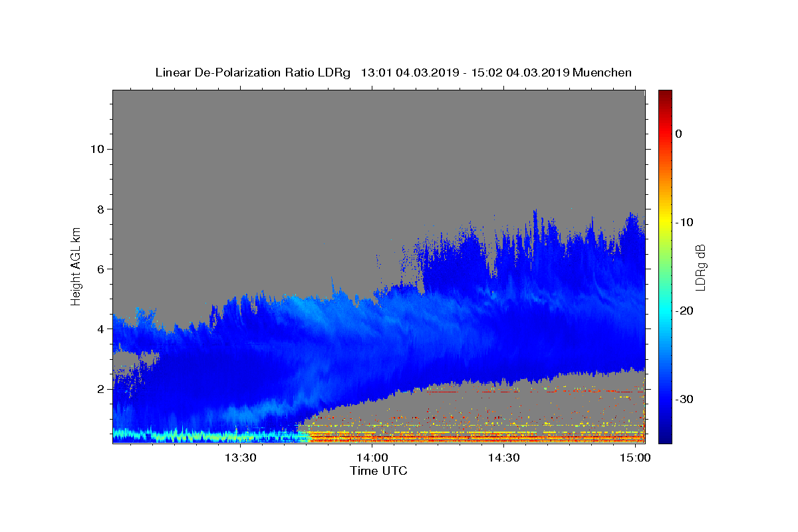Click the date range '13:01 04.03.2019' in title
This screenshot has height=532, width=798.
pos(409,72)
